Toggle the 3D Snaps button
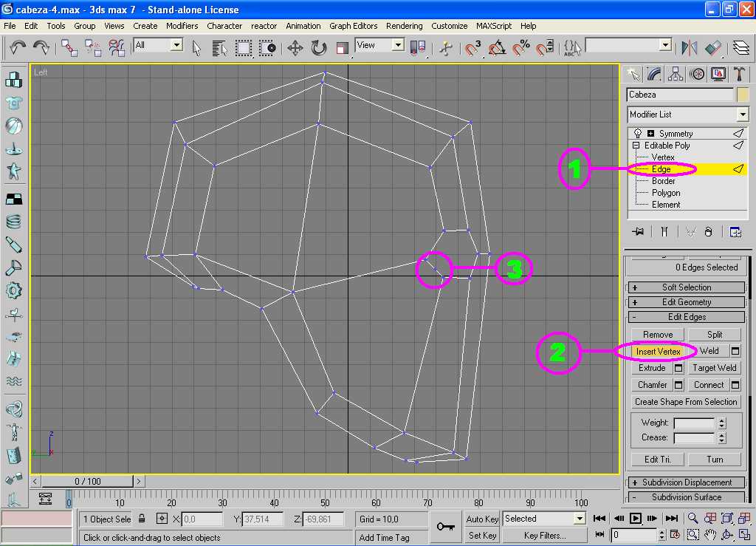Viewport: 756px width, 546px height. pyautogui.click(x=473, y=48)
